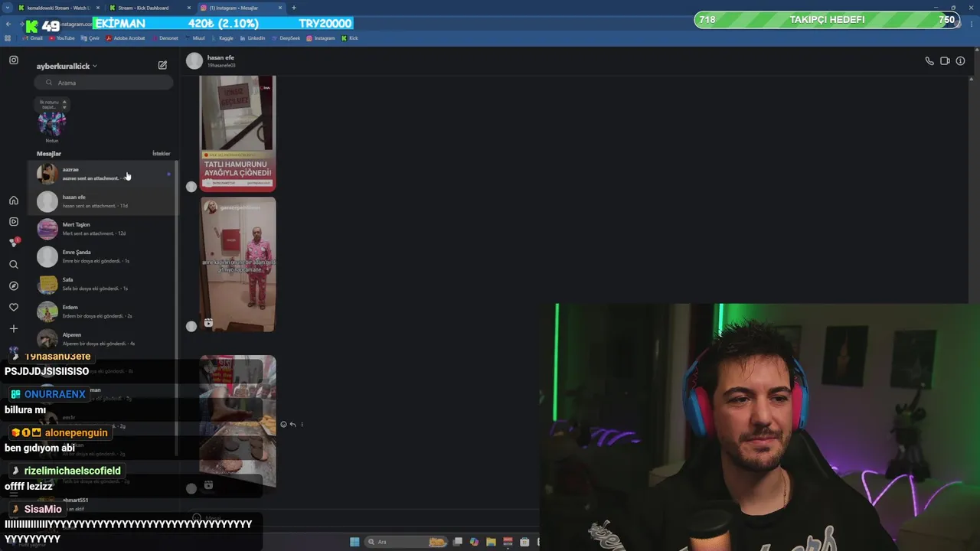Start an audio call with hasan efe
The image size is (980, 551).
(x=929, y=61)
